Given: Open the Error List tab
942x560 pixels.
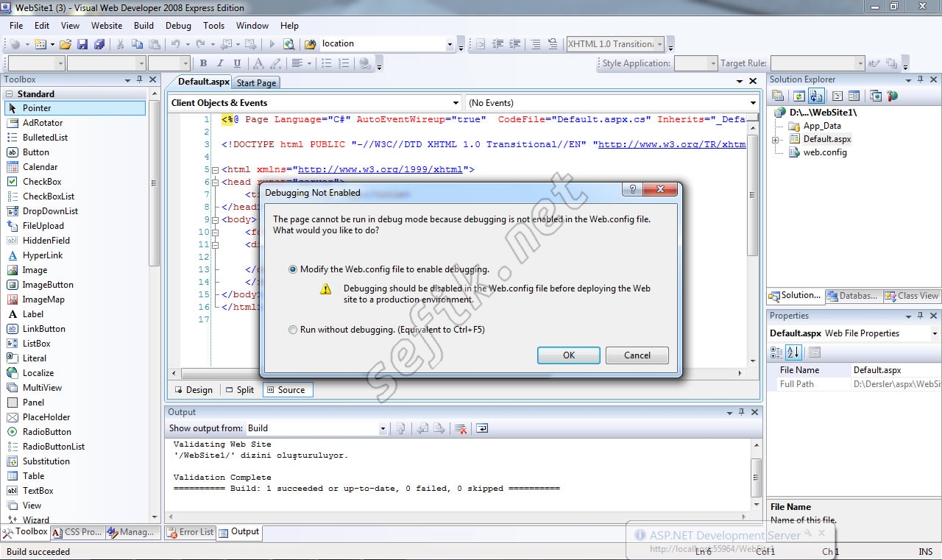Looking at the screenshot, I should (x=190, y=532).
